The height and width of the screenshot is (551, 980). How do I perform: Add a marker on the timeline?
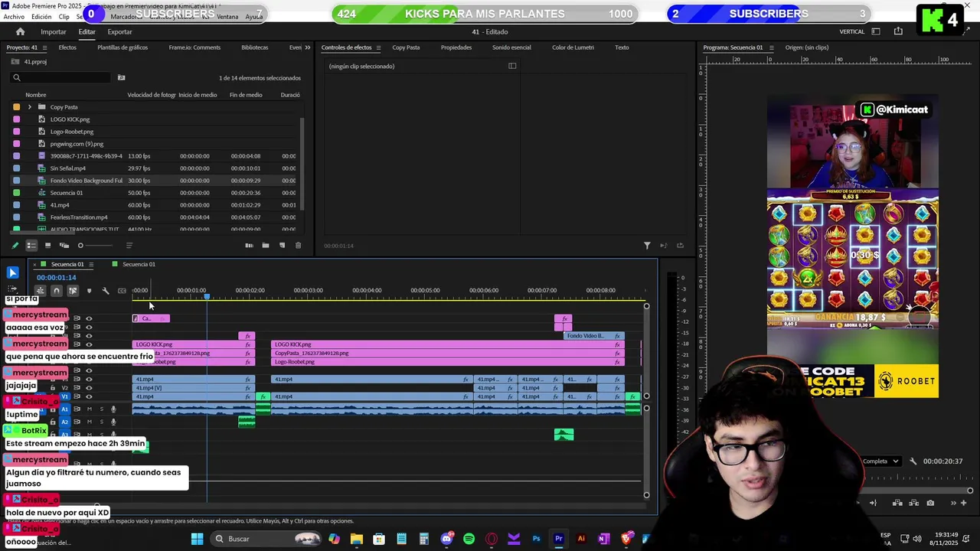pyautogui.click(x=89, y=291)
